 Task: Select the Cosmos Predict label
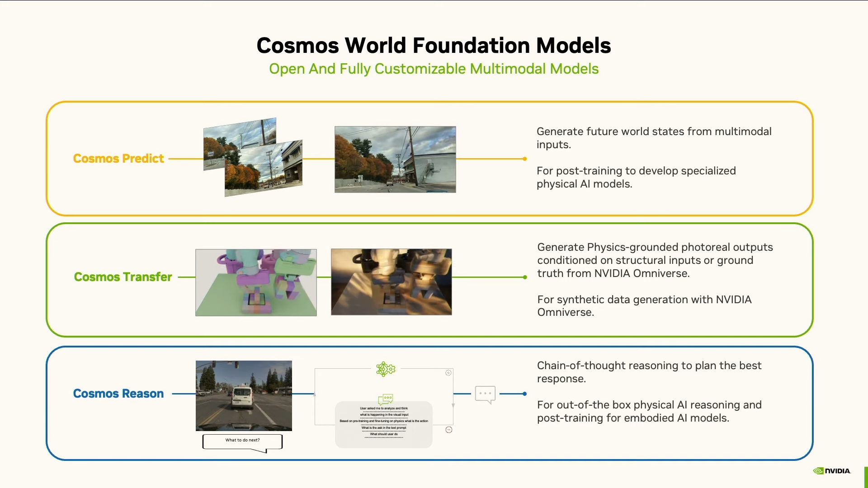click(x=118, y=159)
